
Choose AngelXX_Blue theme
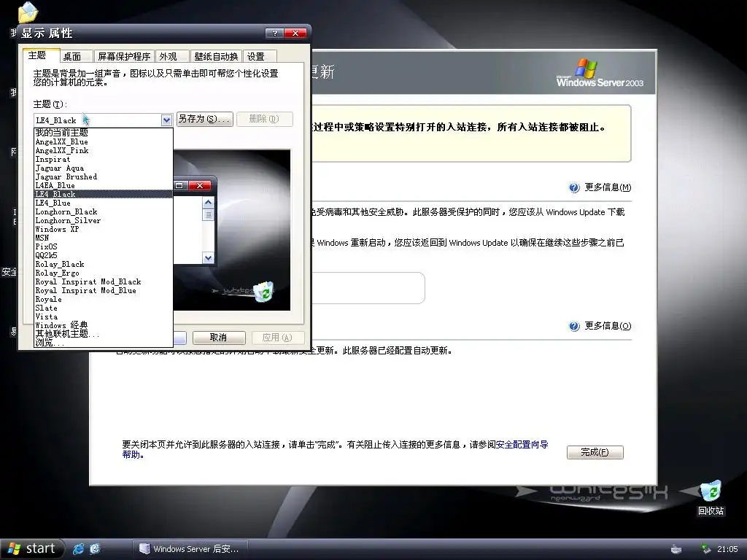click(x=104, y=141)
